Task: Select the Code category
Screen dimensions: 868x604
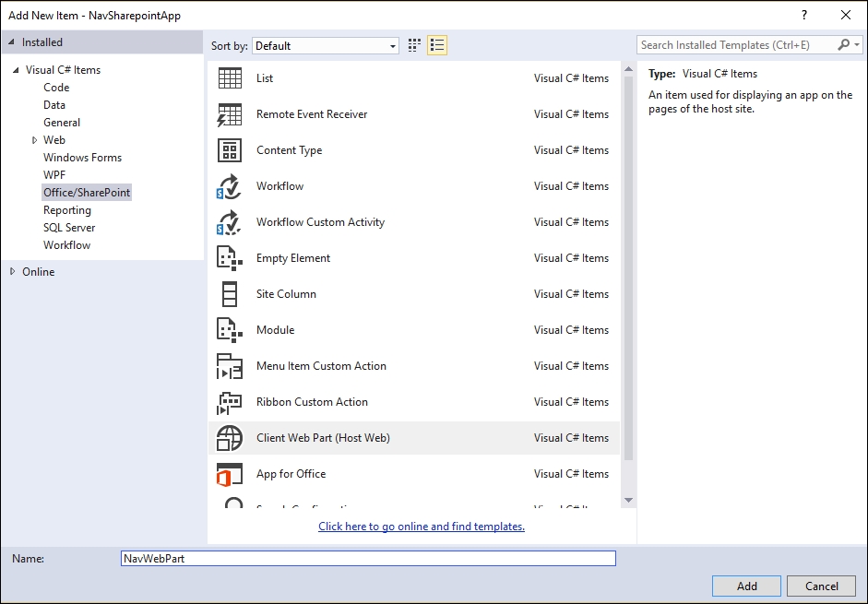Action: [x=56, y=88]
